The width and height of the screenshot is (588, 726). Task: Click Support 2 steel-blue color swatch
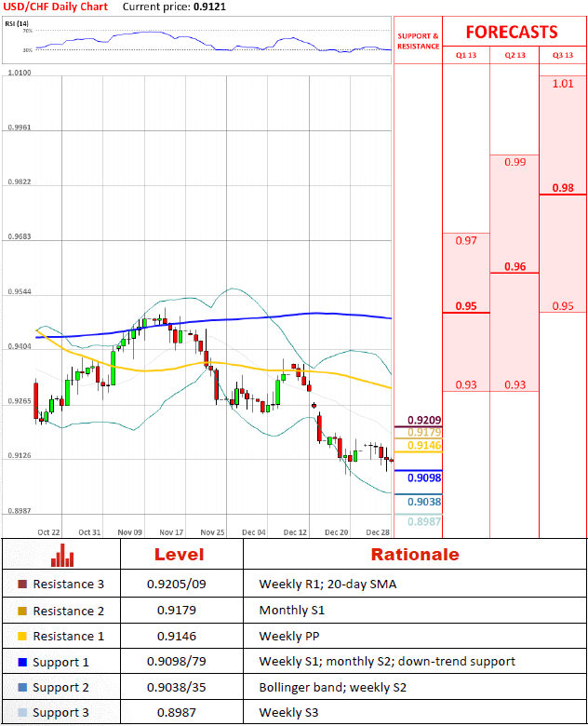(x=22, y=687)
